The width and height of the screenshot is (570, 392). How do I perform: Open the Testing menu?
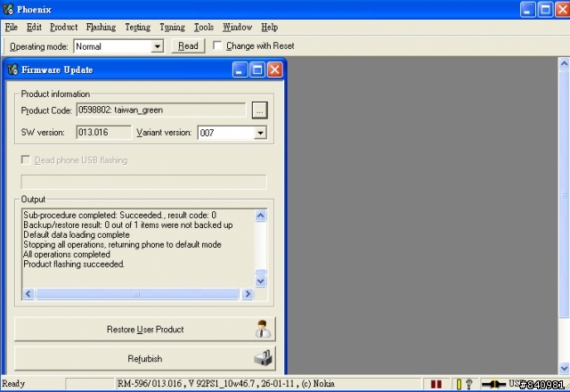[x=137, y=28]
